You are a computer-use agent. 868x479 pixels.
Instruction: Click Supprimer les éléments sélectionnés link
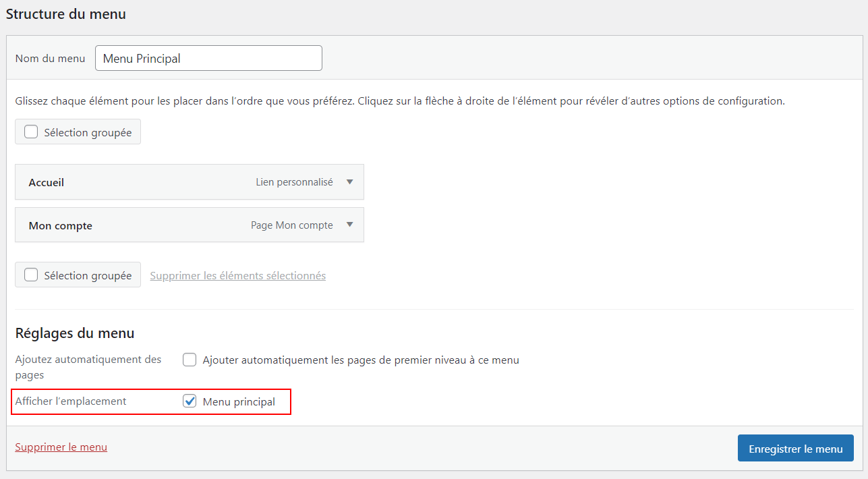tap(237, 276)
